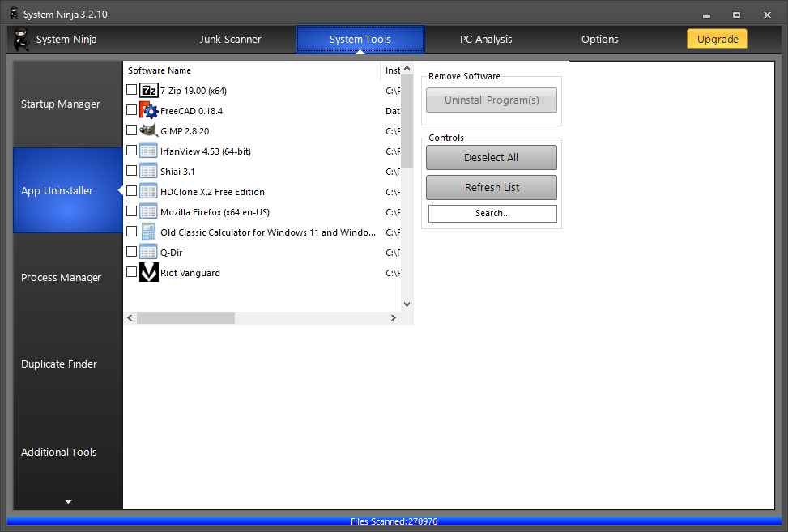This screenshot has width=788, height=532.
Task: Open Additional Tools in the sidebar
Action: [68, 452]
